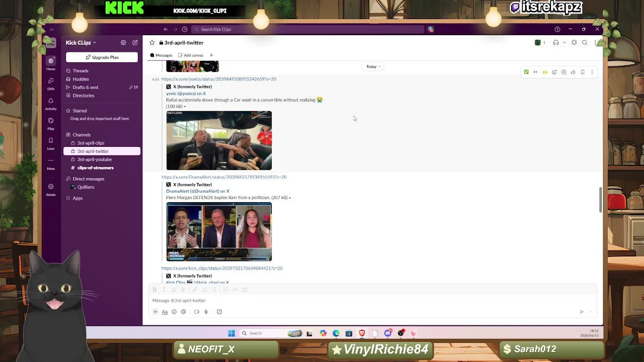Open Add canvas tab
The image size is (644, 362).
191,55
